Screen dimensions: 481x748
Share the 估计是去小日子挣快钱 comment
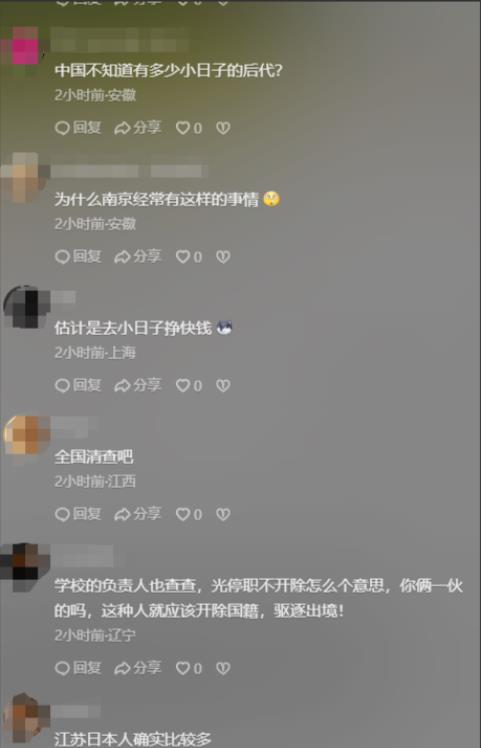[x=138, y=385]
